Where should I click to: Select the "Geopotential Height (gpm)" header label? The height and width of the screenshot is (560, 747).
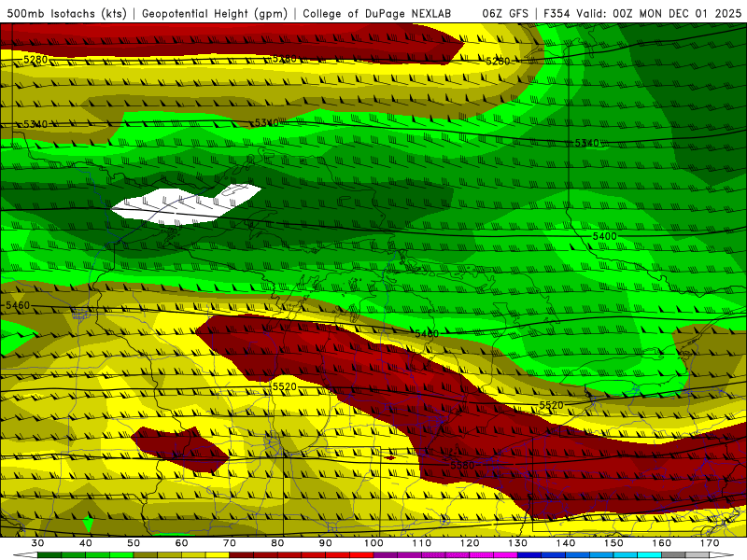pos(215,14)
